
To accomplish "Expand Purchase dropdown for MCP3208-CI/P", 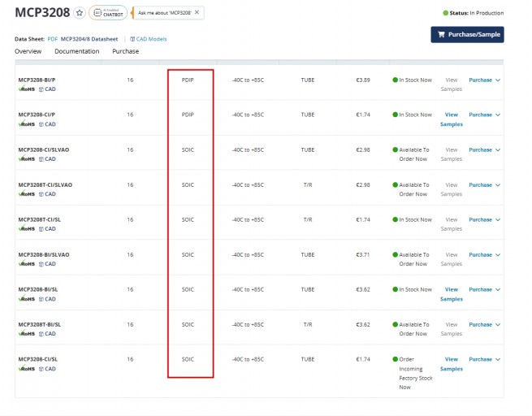I will [x=485, y=115].
